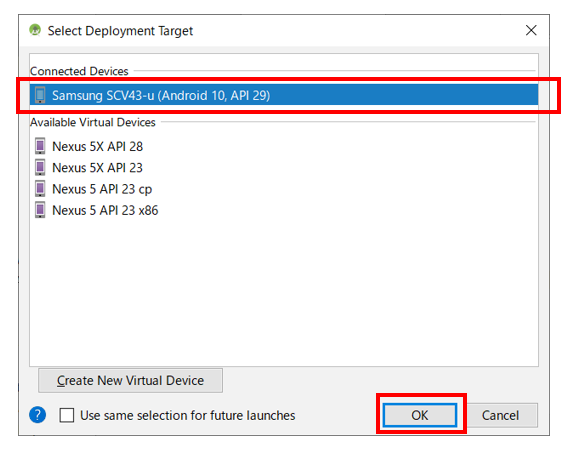Click the Connected Devices section header

point(79,71)
